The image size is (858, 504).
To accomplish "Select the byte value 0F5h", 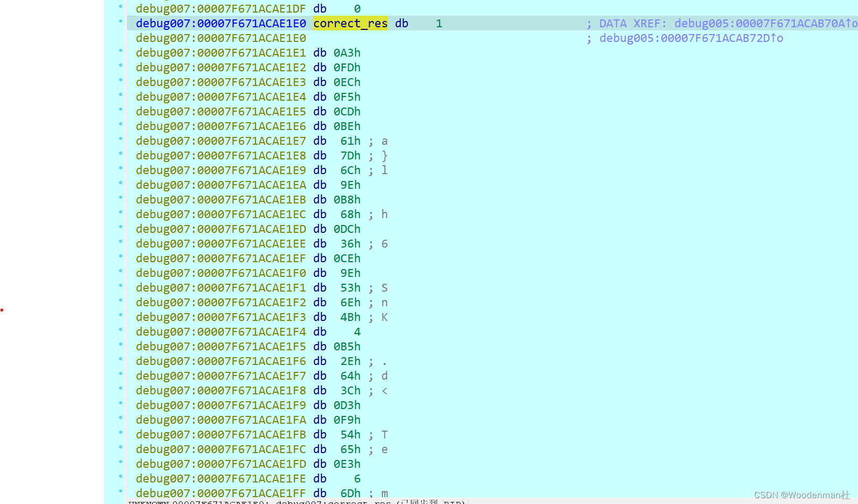I will click(347, 97).
